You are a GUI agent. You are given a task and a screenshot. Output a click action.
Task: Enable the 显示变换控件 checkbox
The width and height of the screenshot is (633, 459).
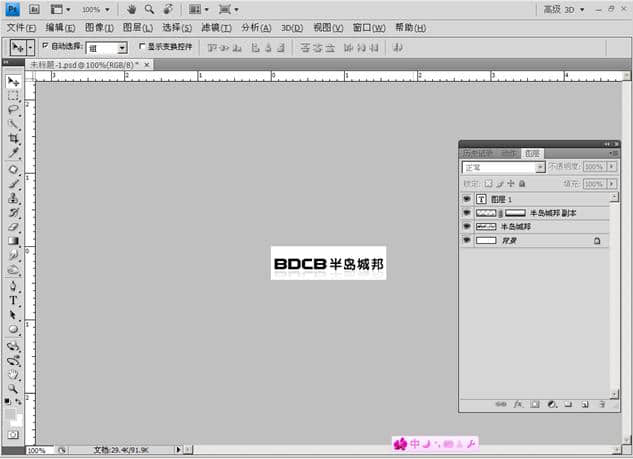pos(141,46)
